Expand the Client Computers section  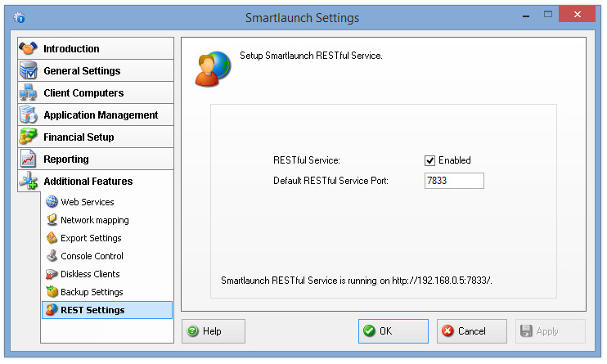pos(96,93)
